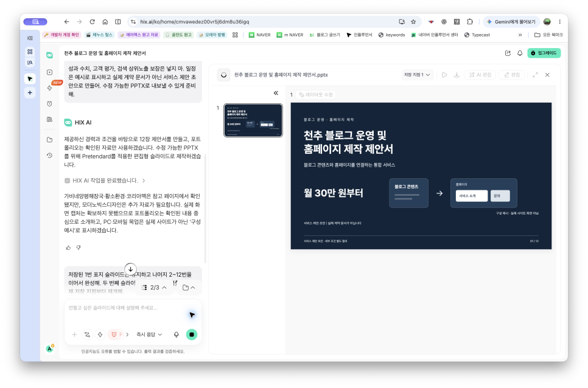This screenshot has width=588, height=388.
Task: Open the Typecast bookmark
Action: (x=477, y=35)
